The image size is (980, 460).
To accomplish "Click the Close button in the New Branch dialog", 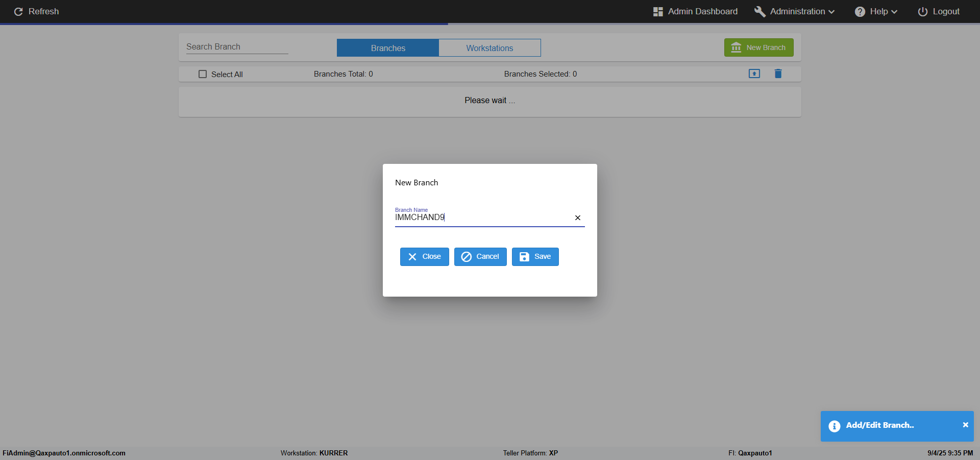I will click(x=425, y=257).
